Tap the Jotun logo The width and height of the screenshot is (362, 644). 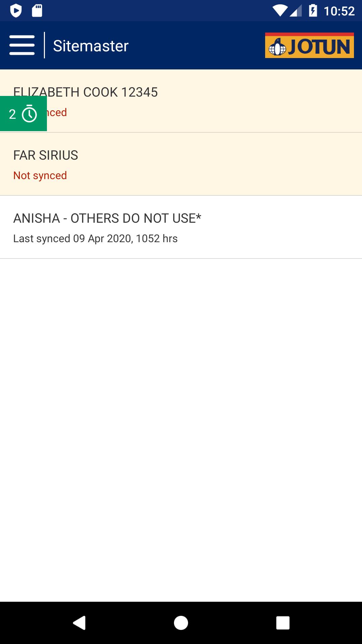[x=309, y=46]
